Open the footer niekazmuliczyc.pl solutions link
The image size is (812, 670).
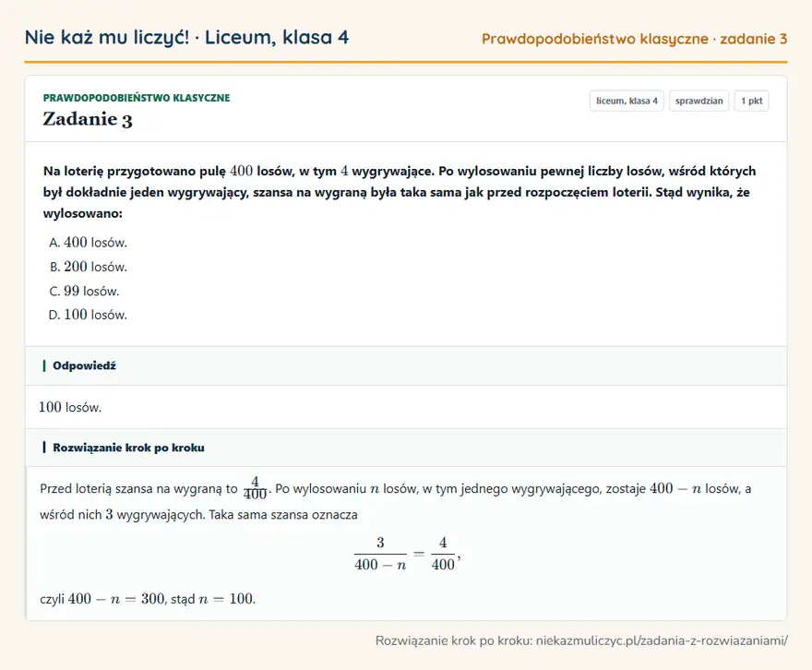[662, 641]
